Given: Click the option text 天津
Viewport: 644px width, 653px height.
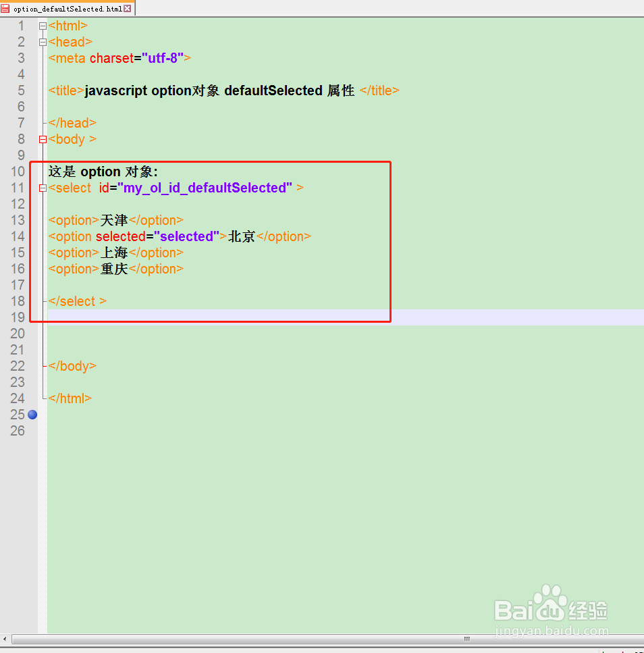Looking at the screenshot, I should (114, 220).
